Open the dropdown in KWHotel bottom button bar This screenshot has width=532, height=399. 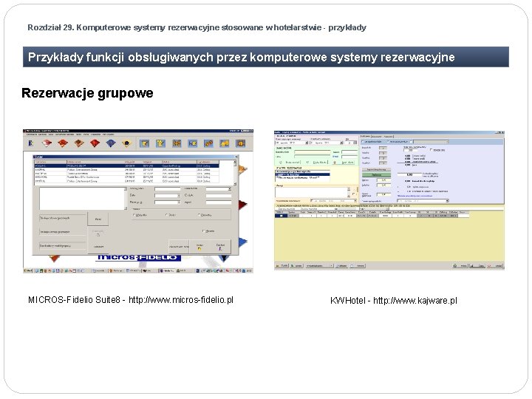[x=332, y=266]
